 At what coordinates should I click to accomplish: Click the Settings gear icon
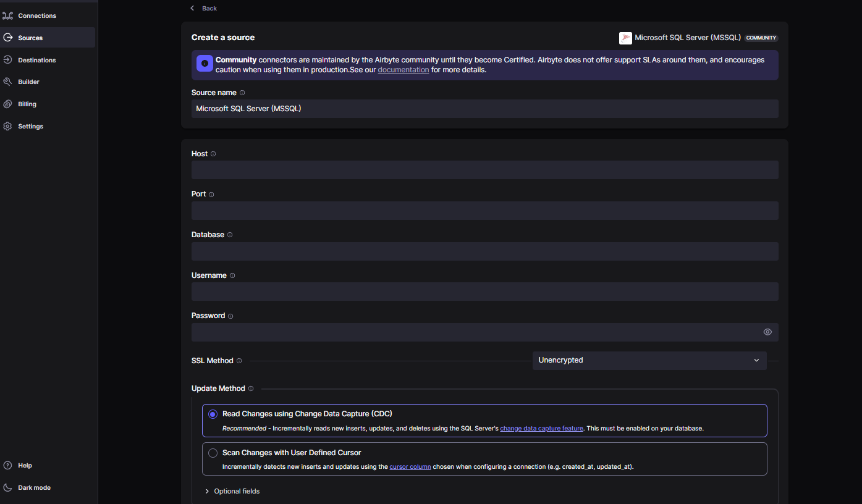(7, 126)
